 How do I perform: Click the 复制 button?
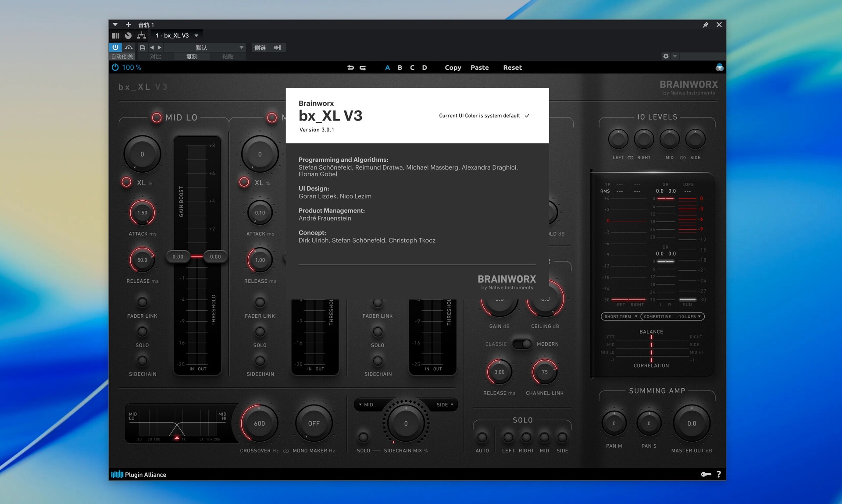point(192,57)
